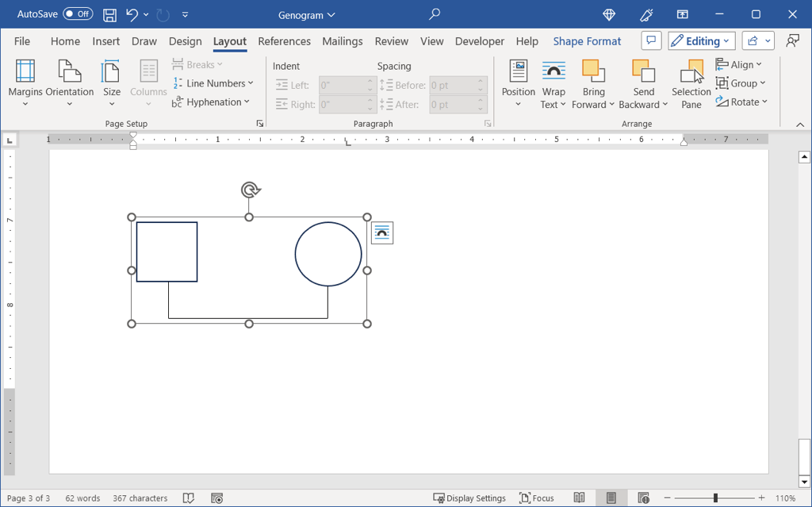Toggle AutoSave switch
The height and width of the screenshot is (507, 812).
point(78,14)
